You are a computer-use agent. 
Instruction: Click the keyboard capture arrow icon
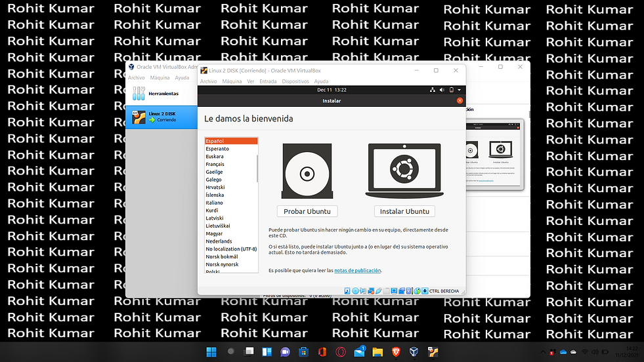(x=425, y=291)
